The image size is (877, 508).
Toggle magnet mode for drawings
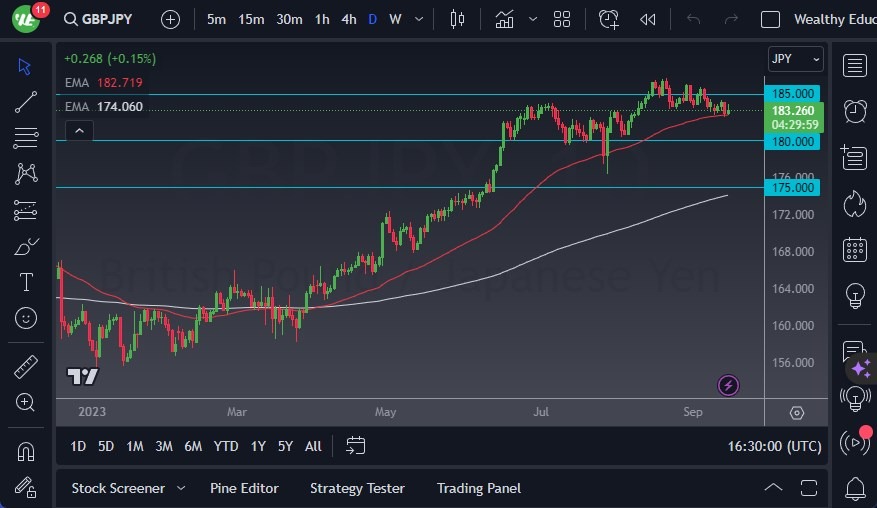tap(26, 451)
